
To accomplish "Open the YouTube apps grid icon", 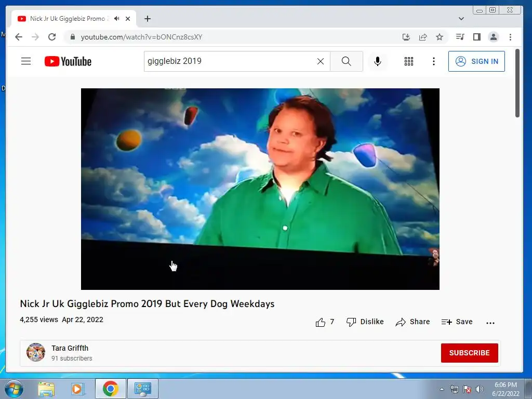I will point(409,61).
